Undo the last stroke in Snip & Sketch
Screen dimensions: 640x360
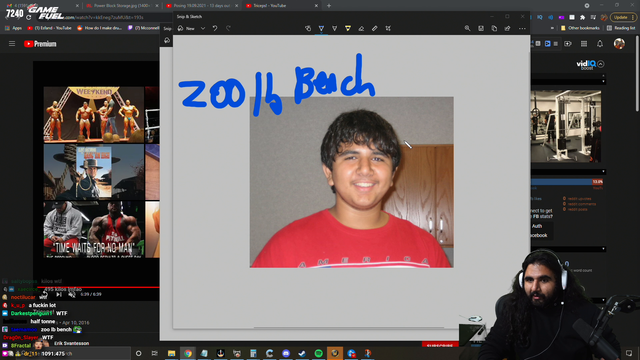[215, 29]
